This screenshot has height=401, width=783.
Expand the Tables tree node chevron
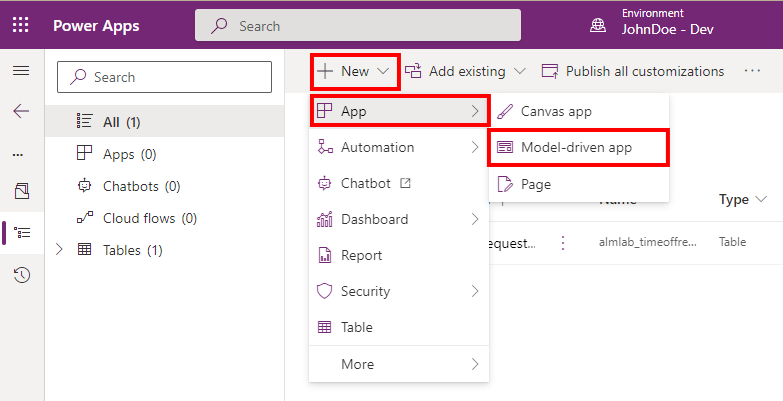point(59,249)
